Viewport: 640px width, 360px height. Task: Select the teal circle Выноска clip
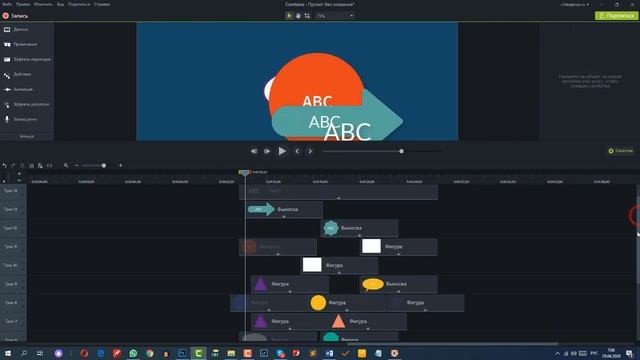pyautogui.click(x=360, y=228)
